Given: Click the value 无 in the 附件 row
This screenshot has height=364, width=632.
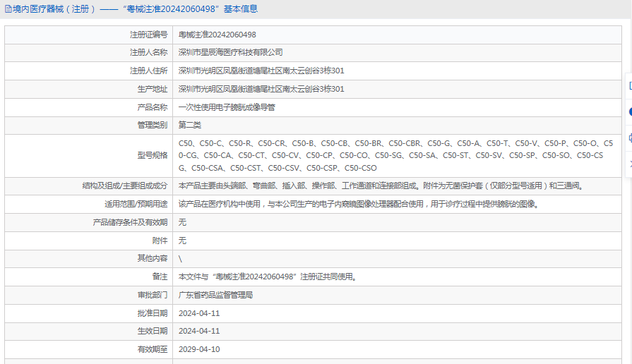Looking at the screenshot, I should [183, 241].
